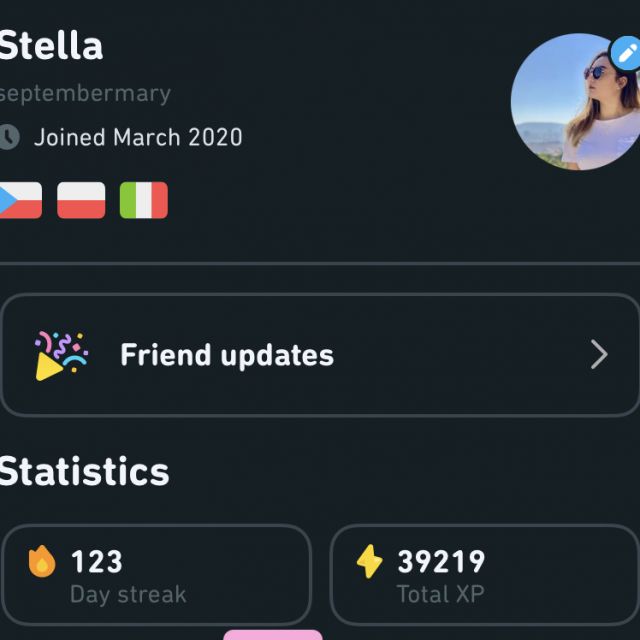Tap the flame streak icon

tap(42, 562)
